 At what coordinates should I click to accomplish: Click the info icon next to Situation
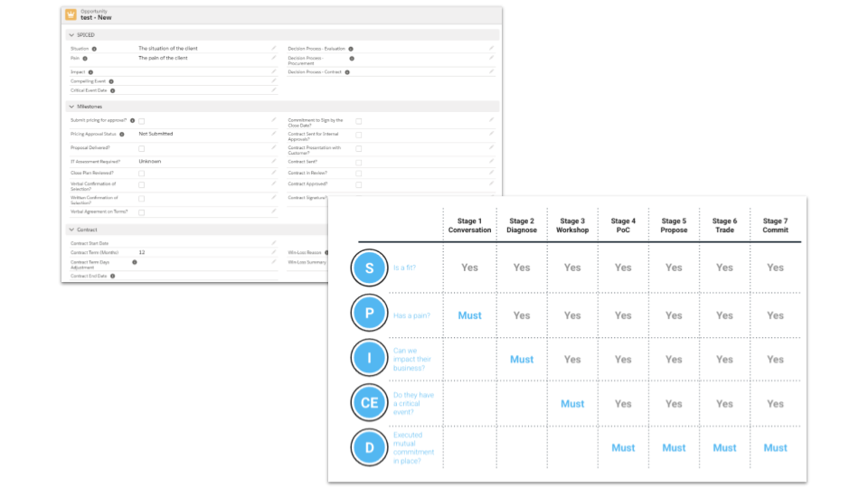click(x=94, y=49)
